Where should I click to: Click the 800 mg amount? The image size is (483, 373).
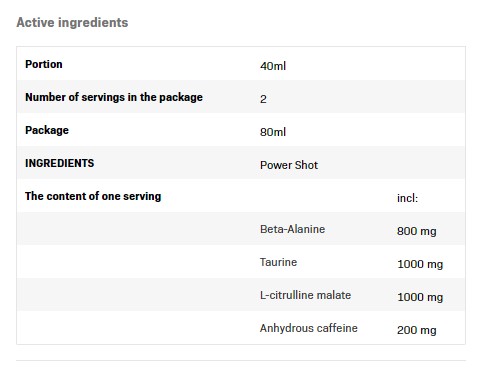click(x=417, y=231)
